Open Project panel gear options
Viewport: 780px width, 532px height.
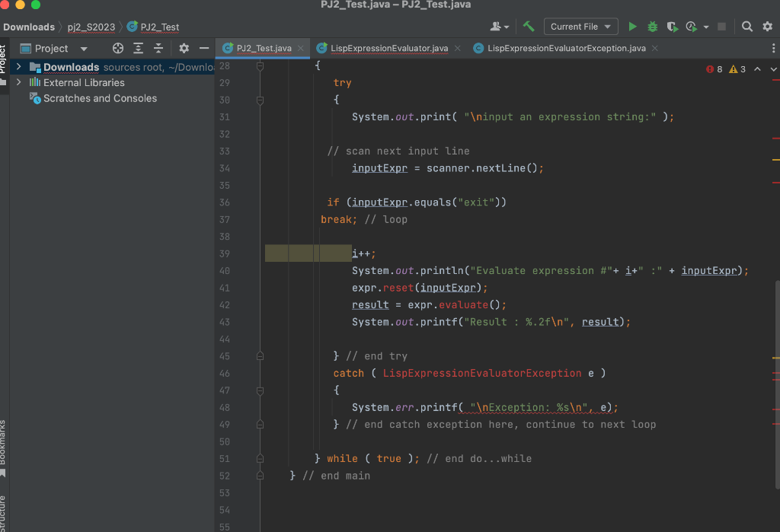tap(184, 48)
